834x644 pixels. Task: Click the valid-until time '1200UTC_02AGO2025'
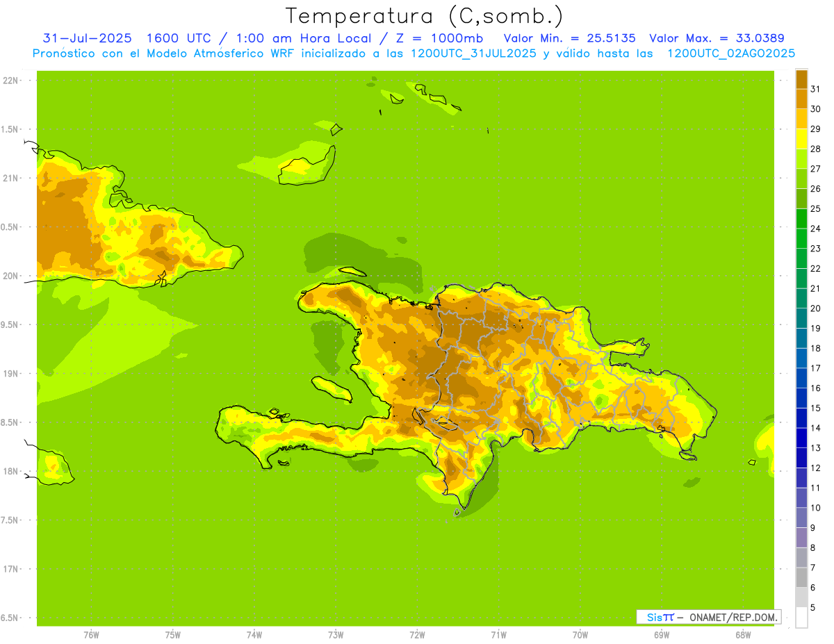731,53
